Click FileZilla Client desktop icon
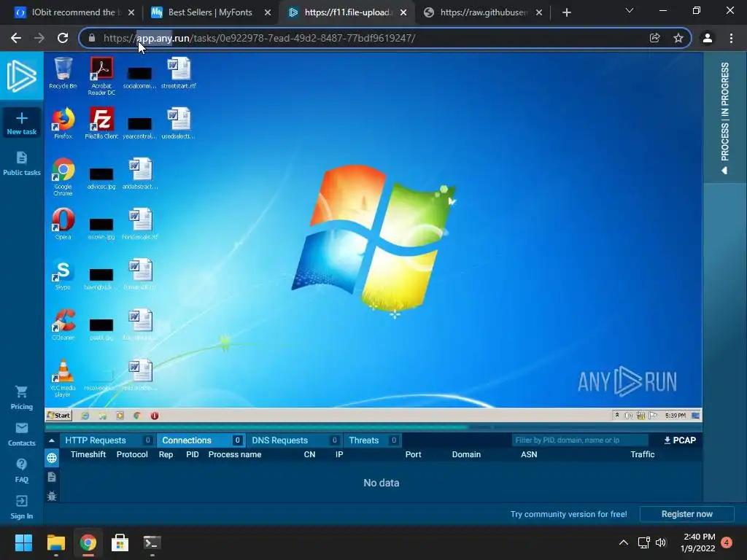The height and width of the screenshot is (560, 747). tap(101, 122)
